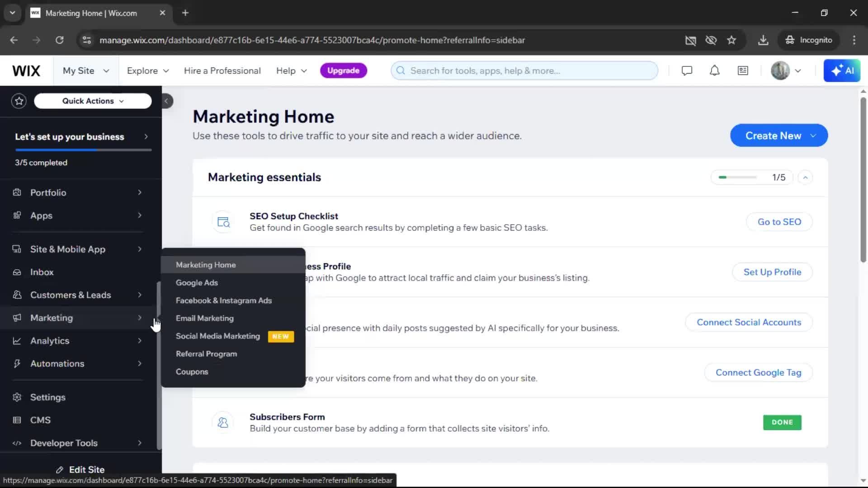Image resolution: width=868 pixels, height=488 pixels.
Task: Open the Create New dropdown button
Action: coord(779,136)
